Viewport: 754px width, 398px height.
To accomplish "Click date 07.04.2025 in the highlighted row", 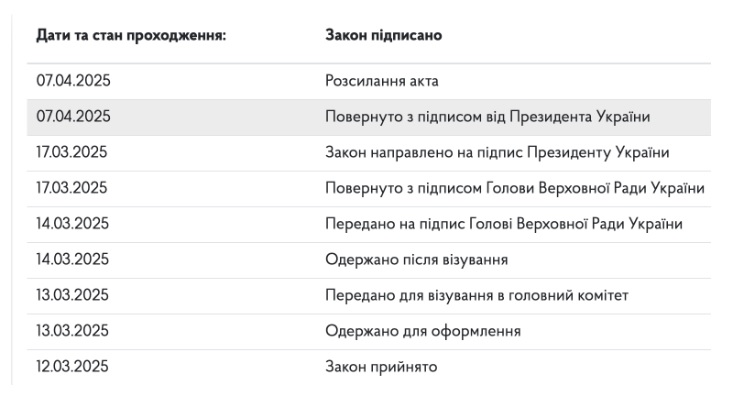I will click(x=73, y=116).
